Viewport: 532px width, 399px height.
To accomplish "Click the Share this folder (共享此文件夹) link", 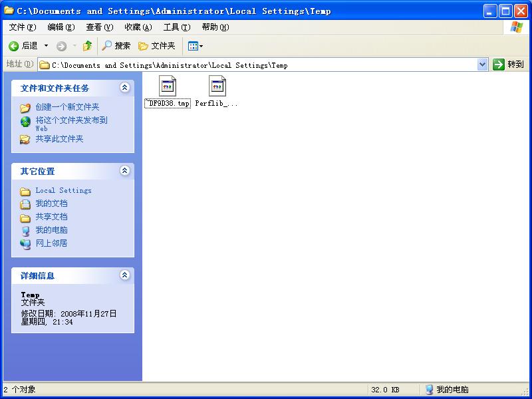I will click(59, 139).
